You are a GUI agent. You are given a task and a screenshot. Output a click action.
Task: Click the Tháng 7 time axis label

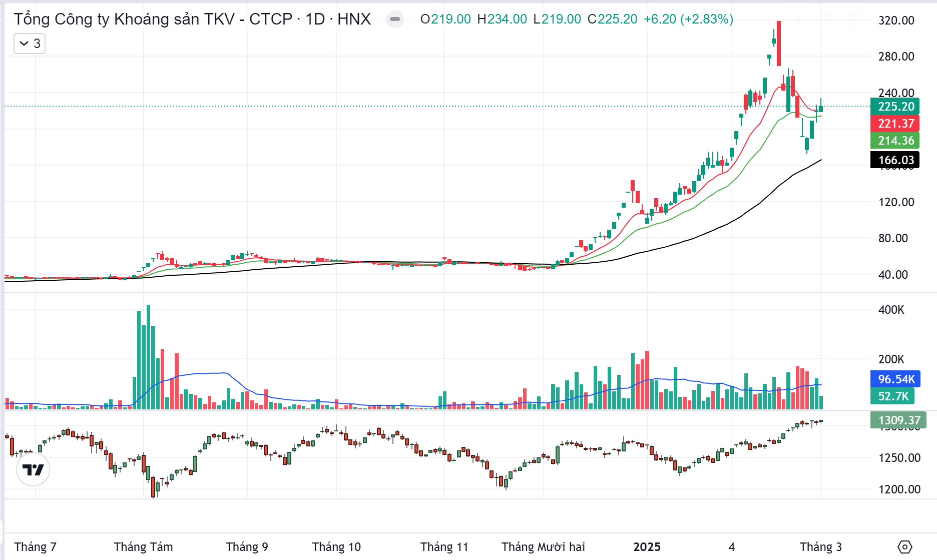pos(35,547)
